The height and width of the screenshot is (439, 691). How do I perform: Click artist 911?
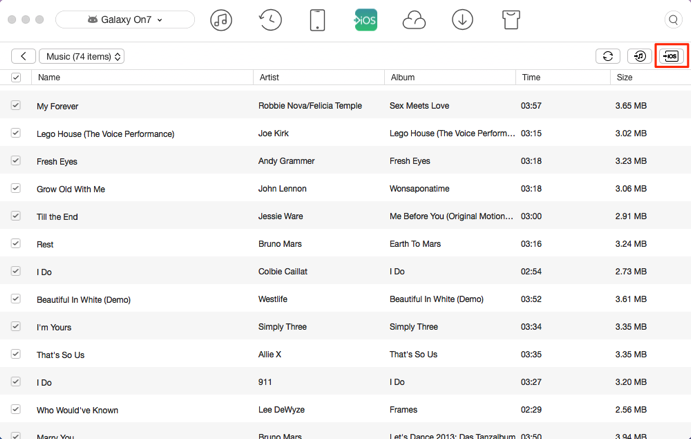pyautogui.click(x=265, y=382)
